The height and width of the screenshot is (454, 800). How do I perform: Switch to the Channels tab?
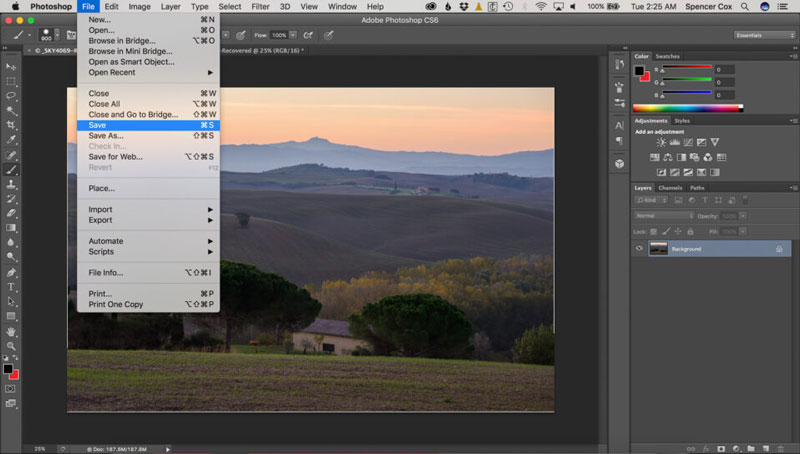670,188
